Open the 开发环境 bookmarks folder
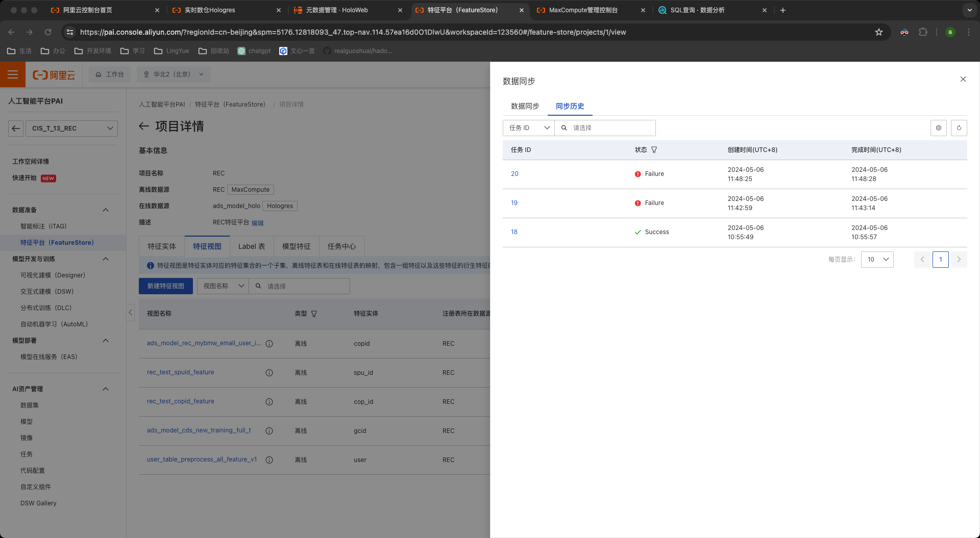Image resolution: width=980 pixels, height=538 pixels. click(x=93, y=51)
